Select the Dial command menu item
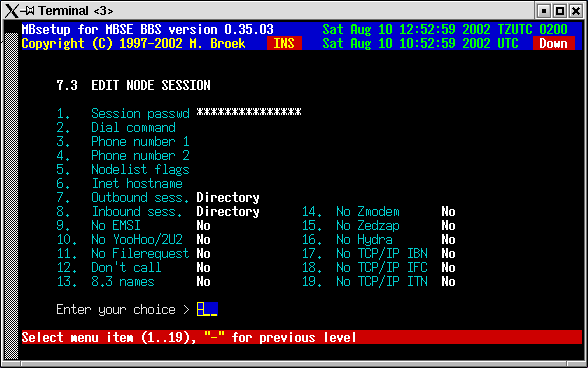Image resolution: width=588 pixels, height=368 pixels. pos(133,128)
